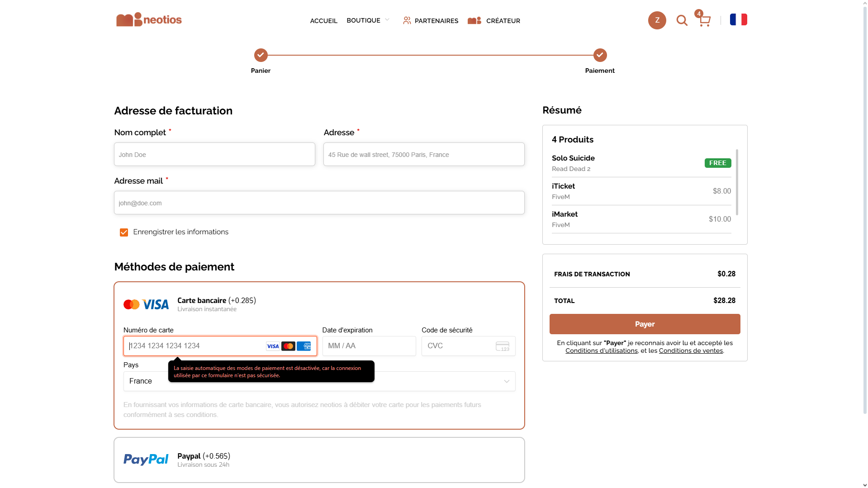The image size is (868, 488).
Task: Click the PayPal logo
Action: click(x=146, y=460)
